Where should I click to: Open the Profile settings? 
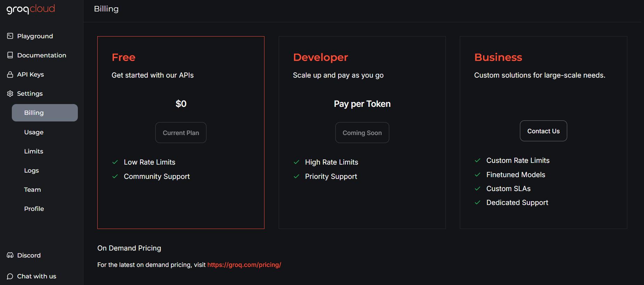click(34, 209)
